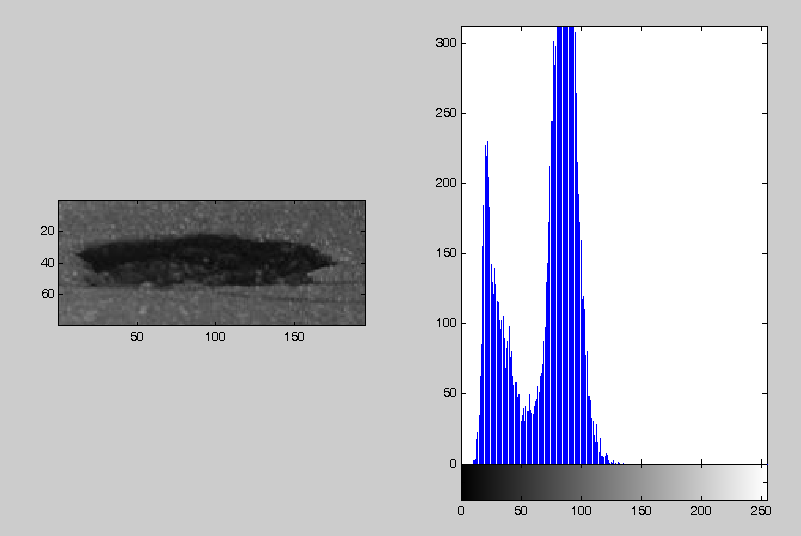This screenshot has height=536, width=801.
Task: Click colorbar x-axis label "0"
Action: (461, 510)
